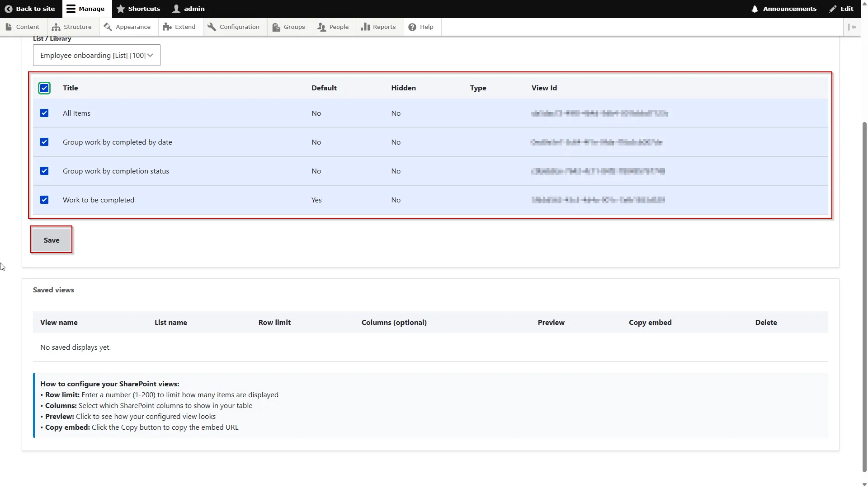Select the Groups icon
Screen dimensions: 868x488
point(275,27)
